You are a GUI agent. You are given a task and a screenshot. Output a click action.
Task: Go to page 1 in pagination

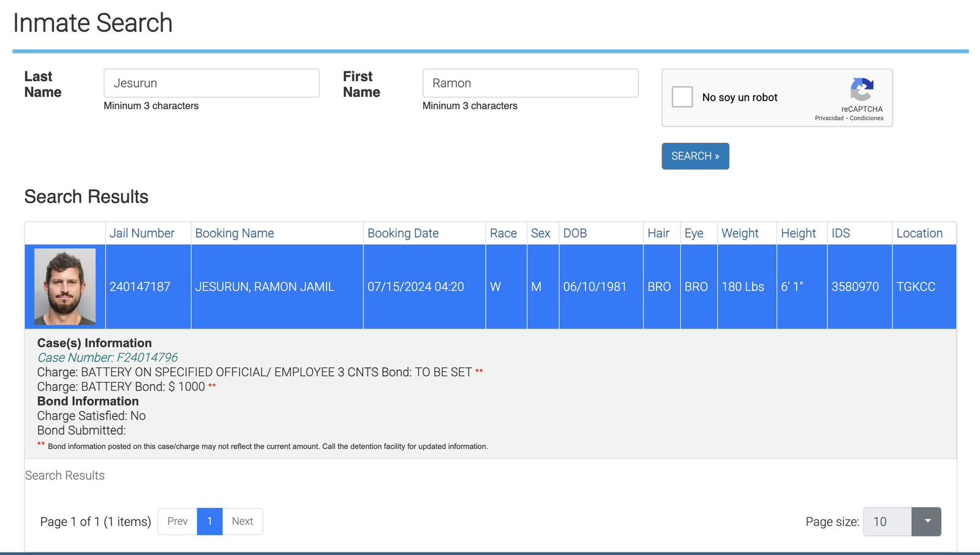[x=209, y=521]
